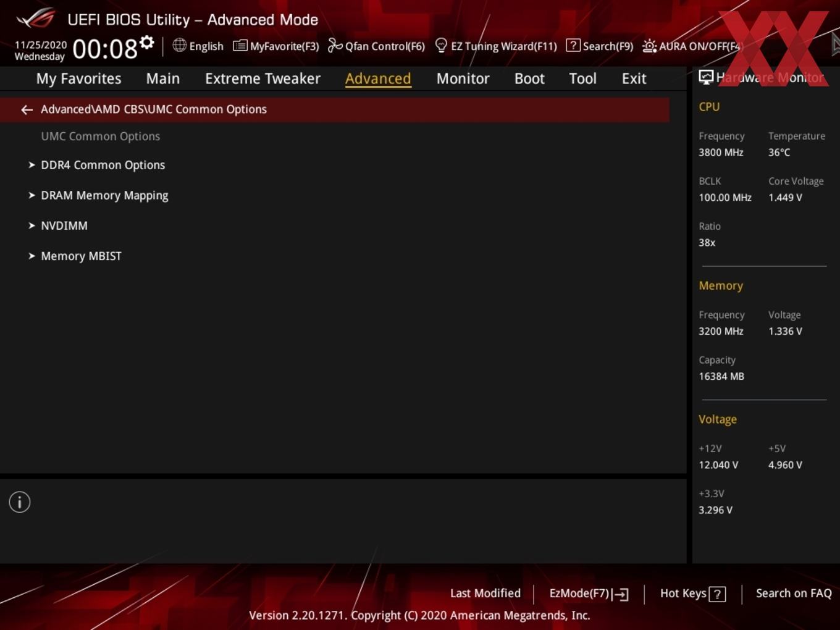Click the ROG logo icon
Viewport: 840px width, 630px height.
[36, 18]
